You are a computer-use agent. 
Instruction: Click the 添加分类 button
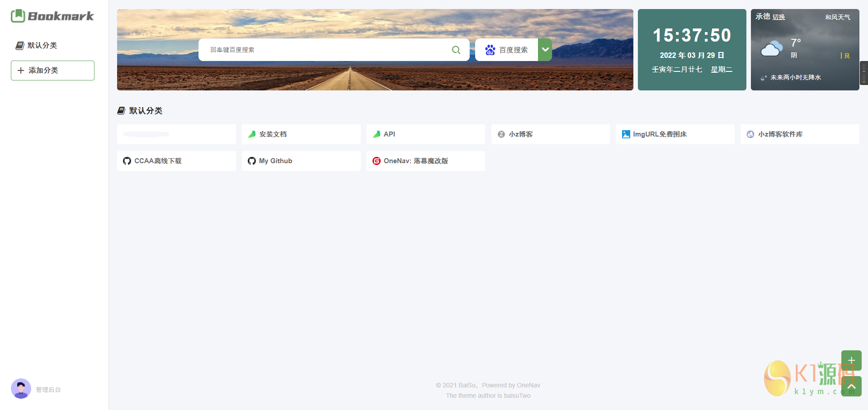52,71
